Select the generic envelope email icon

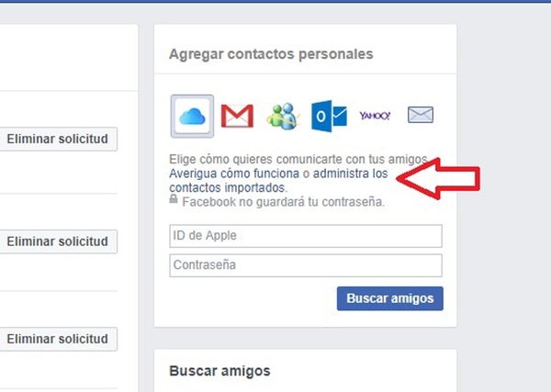[421, 115]
